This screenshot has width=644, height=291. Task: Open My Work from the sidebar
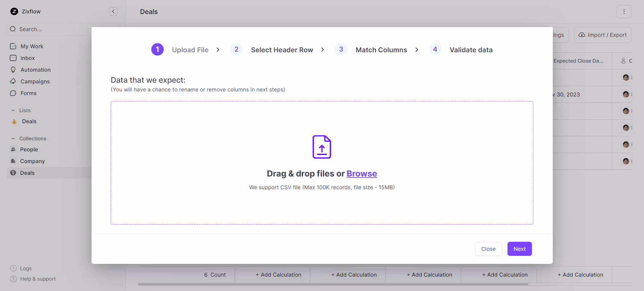pyautogui.click(x=32, y=46)
